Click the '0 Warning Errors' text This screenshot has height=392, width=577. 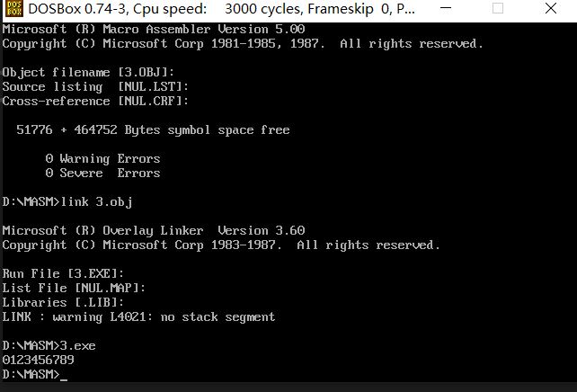coord(102,159)
